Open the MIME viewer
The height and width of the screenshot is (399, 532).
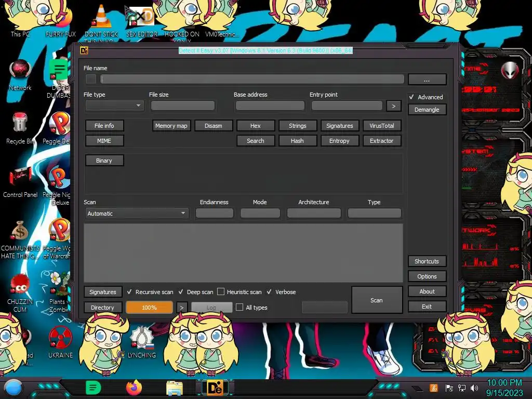104,141
